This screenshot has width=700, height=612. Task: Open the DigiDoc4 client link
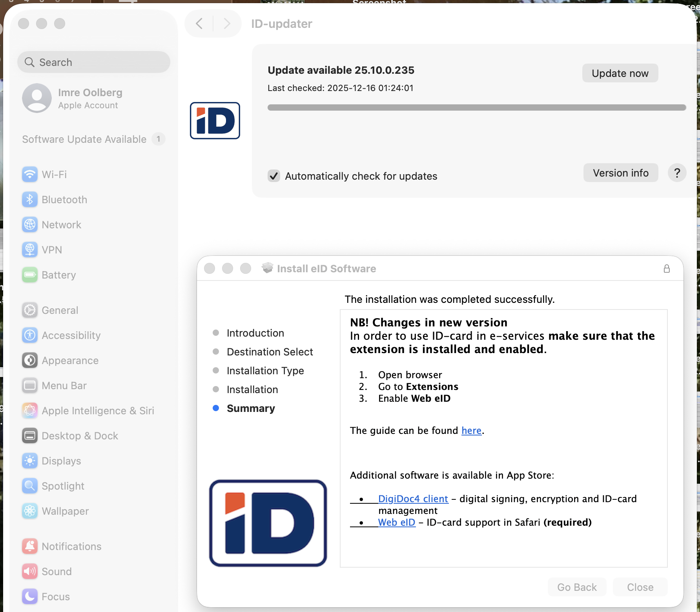(x=413, y=499)
